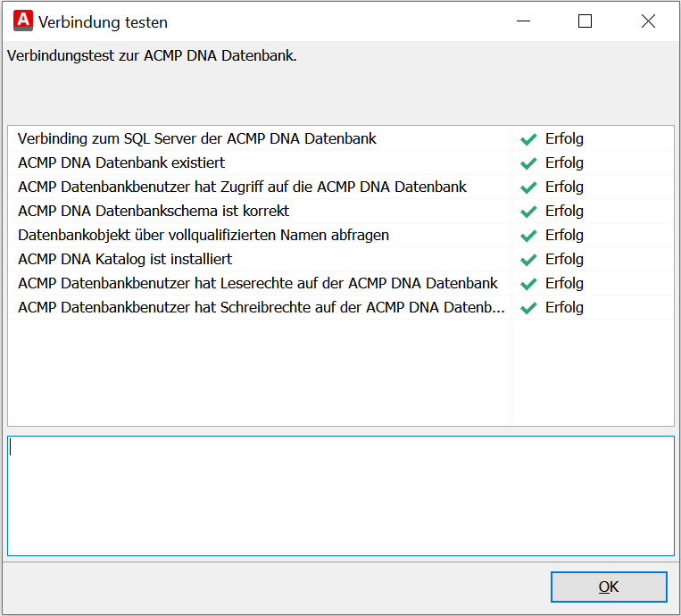
Task: Select 'Verbinding zum SQL Server der ACMP DNA Datenbank'
Action: point(196,138)
